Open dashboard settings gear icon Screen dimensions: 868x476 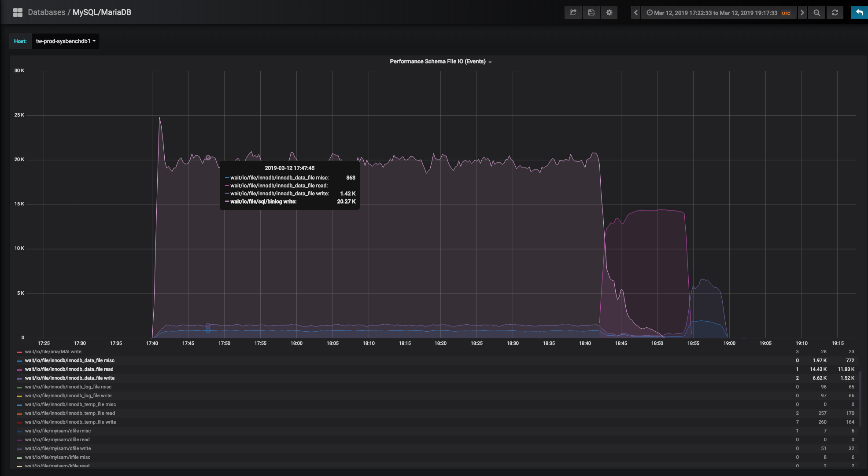pos(609,12)
